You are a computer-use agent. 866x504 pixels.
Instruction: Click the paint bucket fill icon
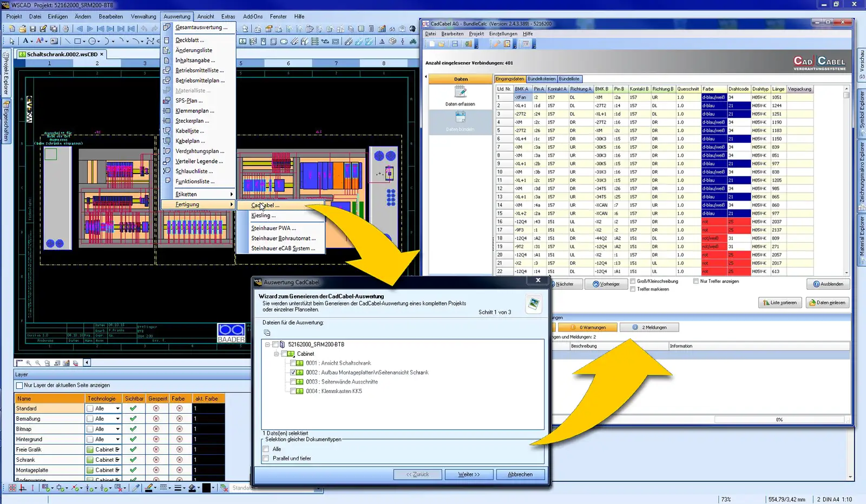pyautogui.click(x=192, y=488)
